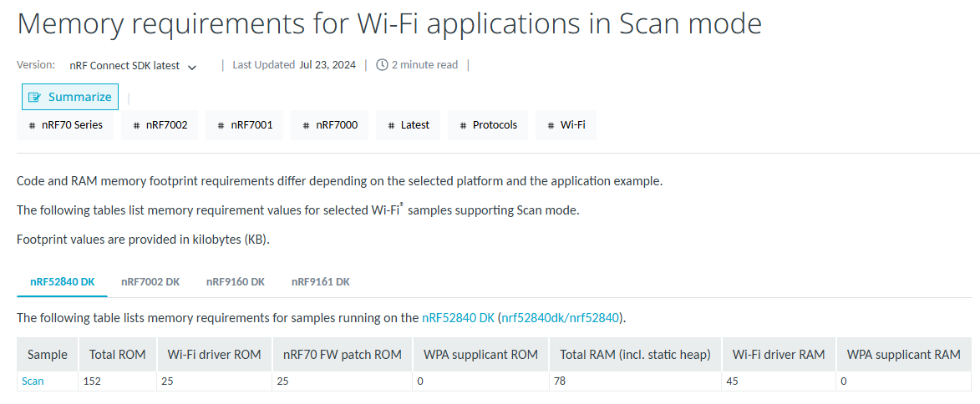Switch to the nRF9160 DK tab
The height and width of the screenshot is (404, 980).
[236, 281]
